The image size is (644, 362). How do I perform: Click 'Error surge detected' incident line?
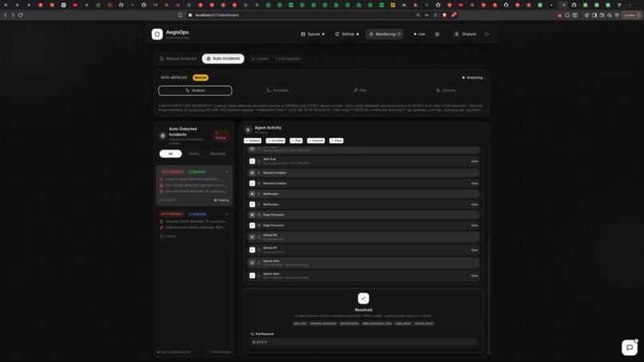[193, 185]
